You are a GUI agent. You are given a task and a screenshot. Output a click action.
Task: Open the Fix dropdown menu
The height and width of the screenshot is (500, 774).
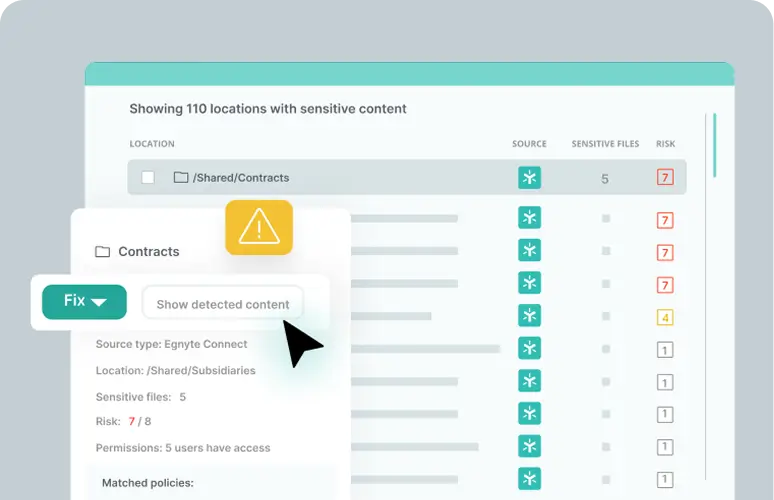tap(85, 301)
